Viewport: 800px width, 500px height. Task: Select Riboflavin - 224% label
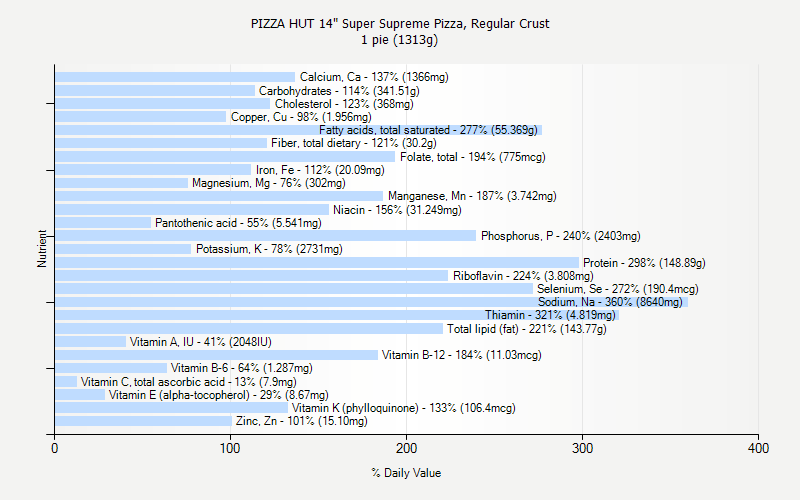click(x=523, y=276)
